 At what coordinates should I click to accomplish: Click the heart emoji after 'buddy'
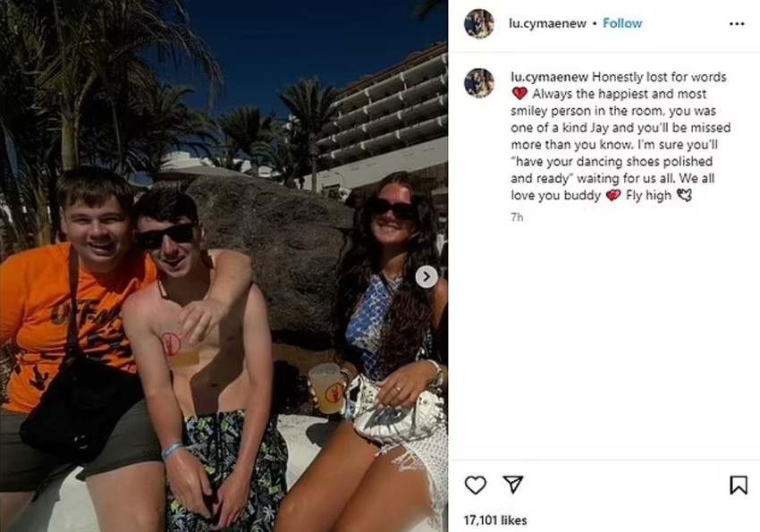[x=613, y=195]
